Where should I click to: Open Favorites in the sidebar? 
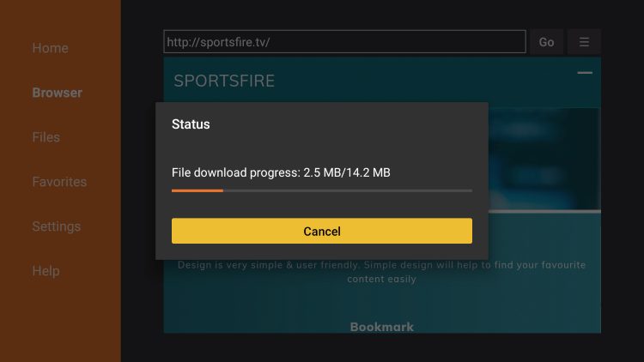pyautogui.click(x=59, y=182)
